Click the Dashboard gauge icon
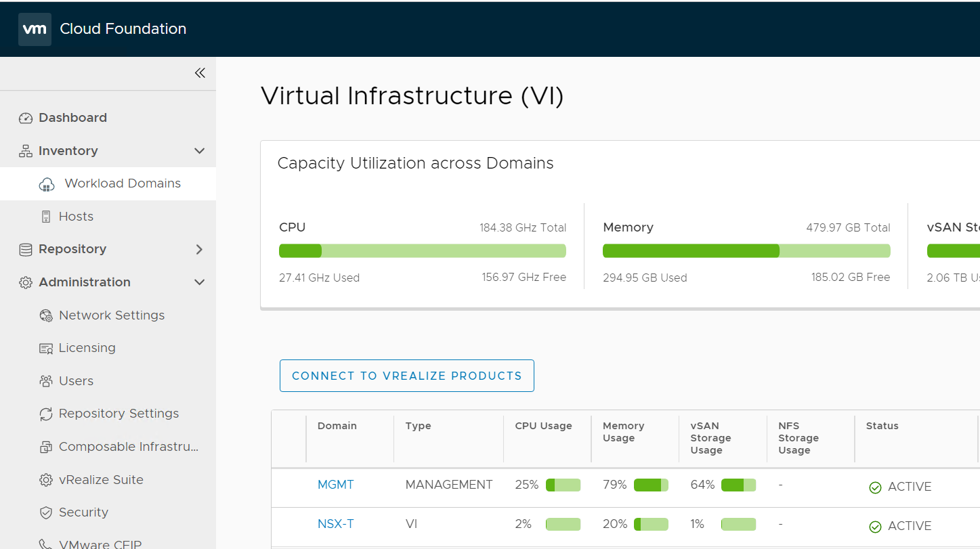Viewport: 980px width, 549px height. 26,118
